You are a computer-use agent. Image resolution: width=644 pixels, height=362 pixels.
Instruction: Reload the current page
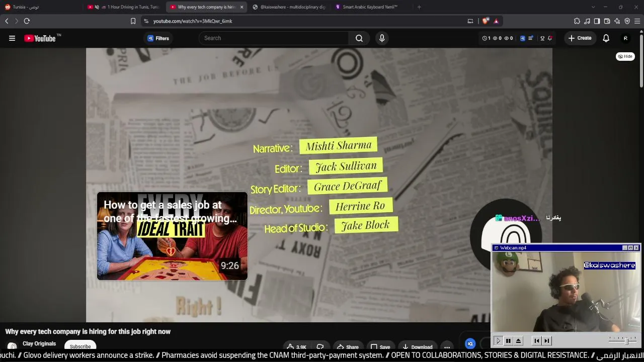point(27,21)
